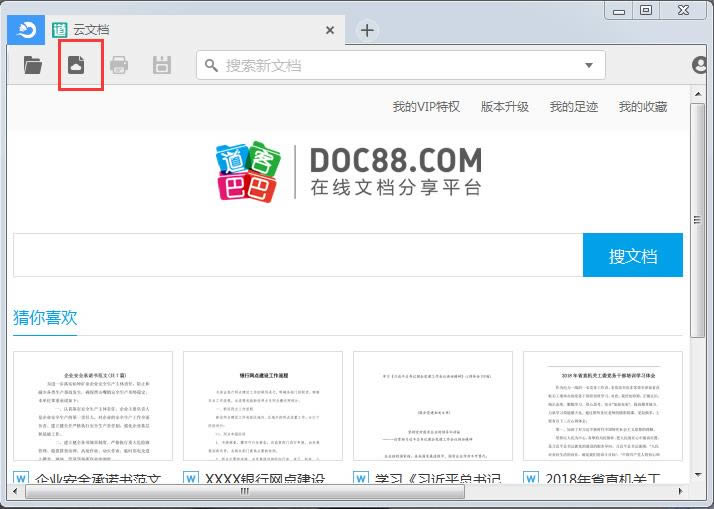
Task: Click the vertical scrollbar thumb
Action: 698,220
